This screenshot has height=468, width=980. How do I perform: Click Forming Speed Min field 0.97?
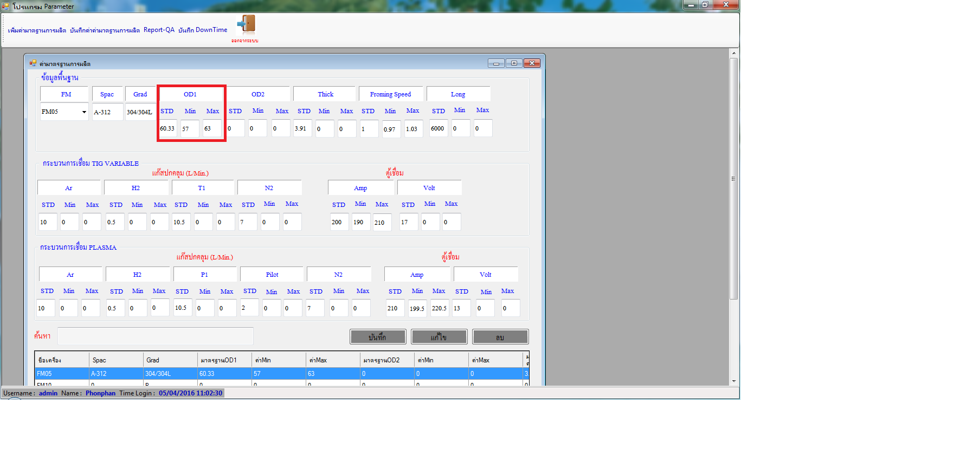pyautogui.click(x=391, y=129)
